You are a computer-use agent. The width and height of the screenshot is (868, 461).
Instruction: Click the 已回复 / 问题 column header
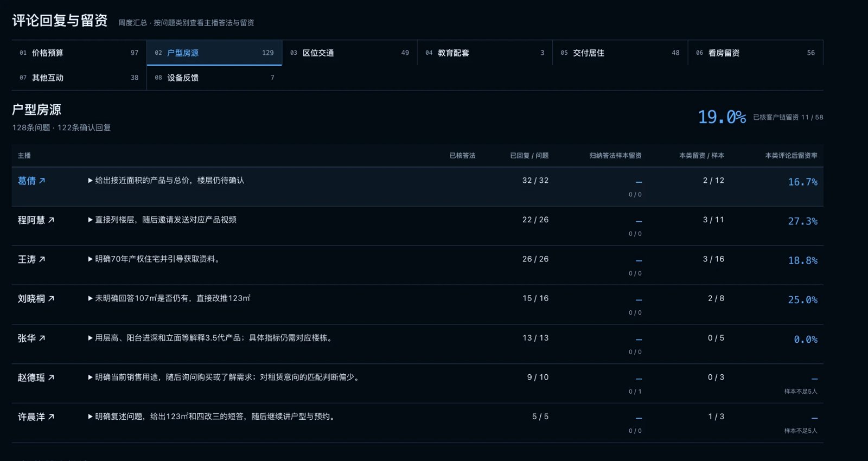tap(529, 156)
